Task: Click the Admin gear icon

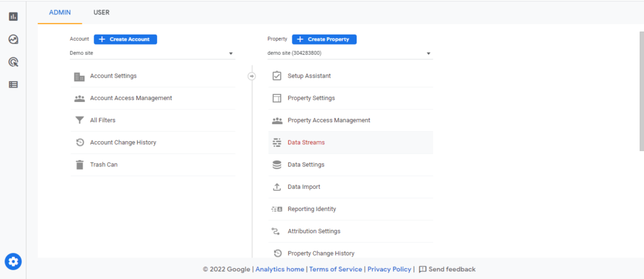Action: pyautogui.click(x=13, y=261)
